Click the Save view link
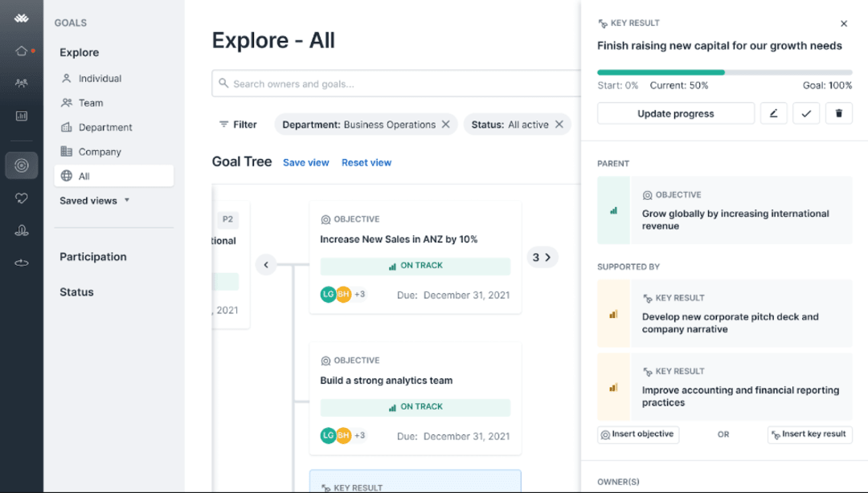Screen dimensions: 868x493 (306, 162)
